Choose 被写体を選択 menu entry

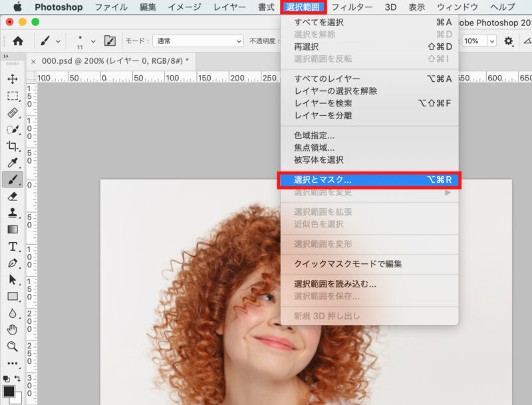pos(370,160)
